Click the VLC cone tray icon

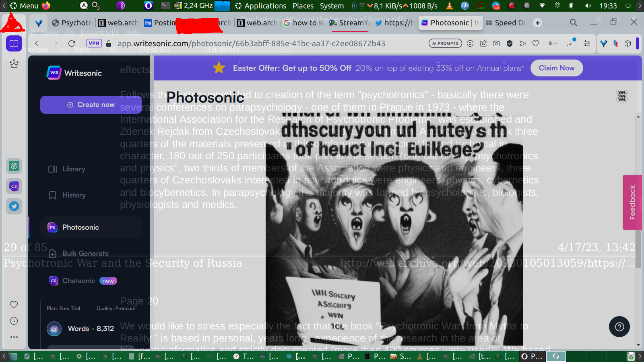pos(450,6)
